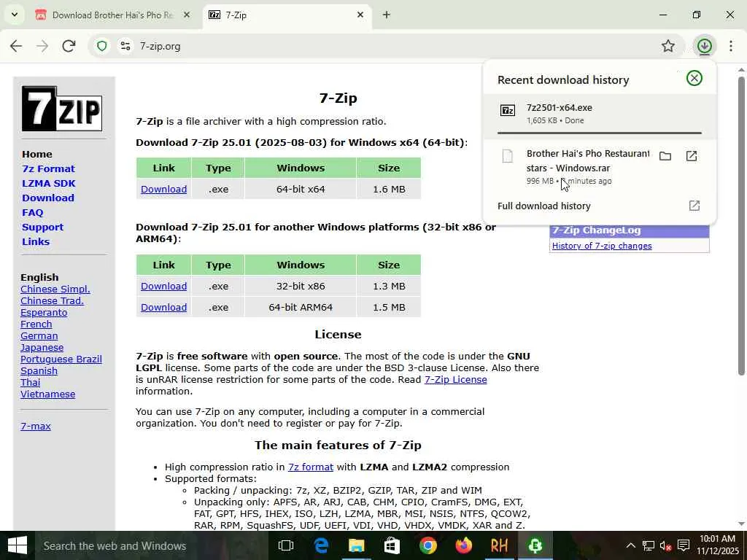Open Firefox from the taskbar
Image resolution: width=747 pixels, height=560 pixels.
click(x=463, y=545)
